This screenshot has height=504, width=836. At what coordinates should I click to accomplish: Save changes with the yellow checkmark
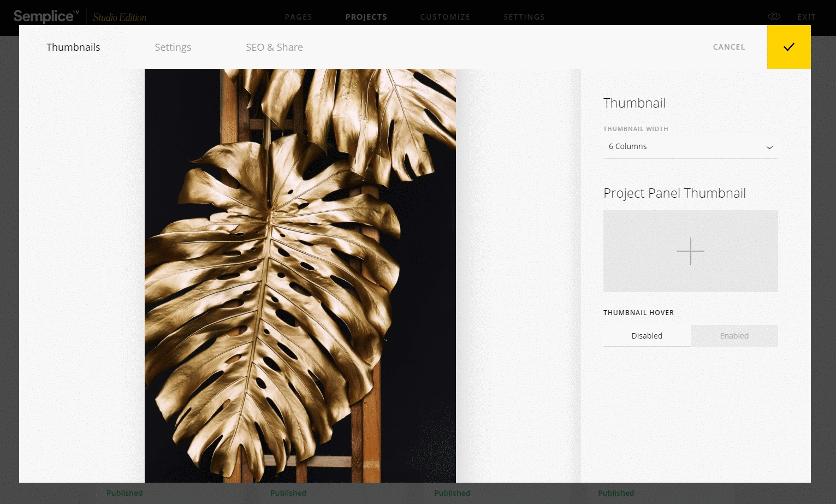[788, 48]
